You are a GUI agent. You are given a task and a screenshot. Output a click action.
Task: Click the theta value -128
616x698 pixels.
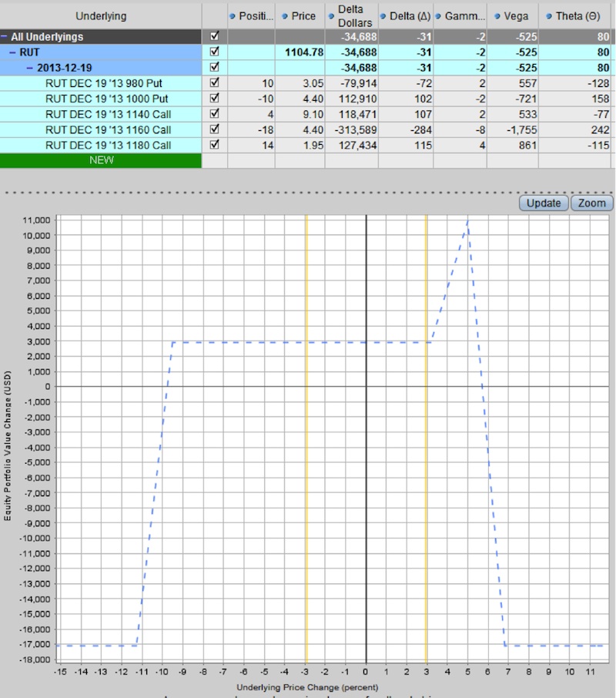pos(598,83)
